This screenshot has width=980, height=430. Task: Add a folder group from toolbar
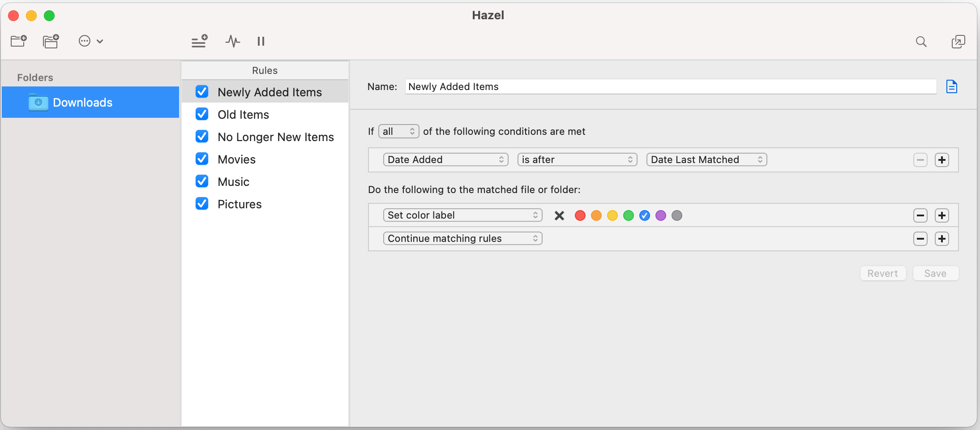pos(51,41)
